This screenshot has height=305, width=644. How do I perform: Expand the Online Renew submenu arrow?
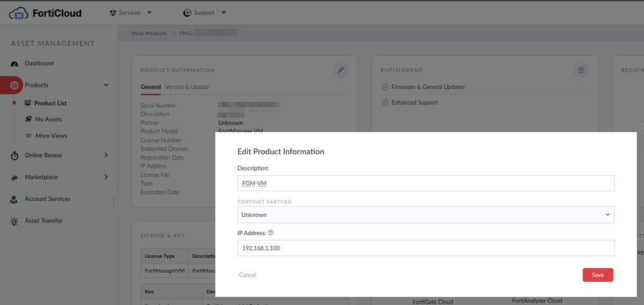[106, 156]
